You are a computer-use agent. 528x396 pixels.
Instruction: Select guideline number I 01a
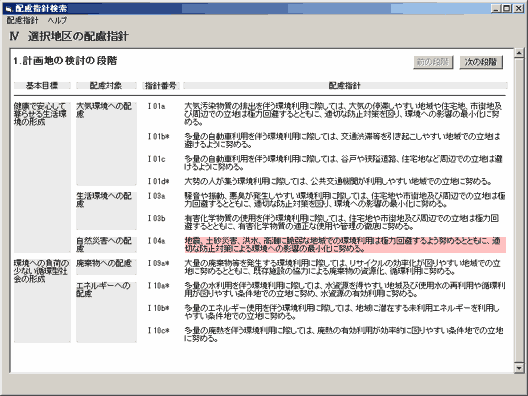point(157,106)
